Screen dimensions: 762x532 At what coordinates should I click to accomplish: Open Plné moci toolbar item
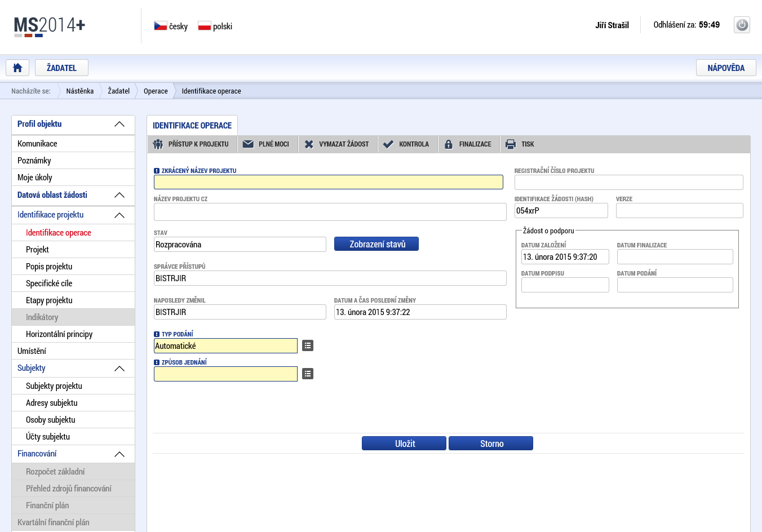[268, 144]
